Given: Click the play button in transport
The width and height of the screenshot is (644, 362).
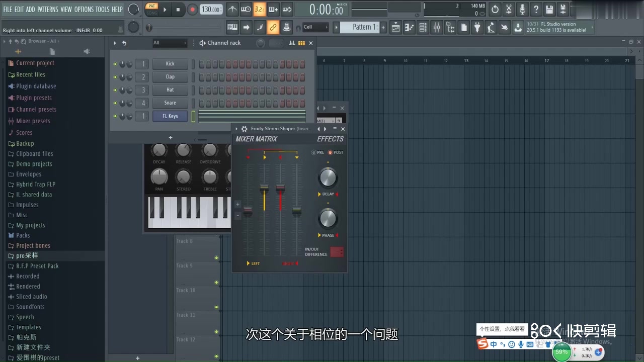Looking at the screenshot, I should tap(165, 9).
